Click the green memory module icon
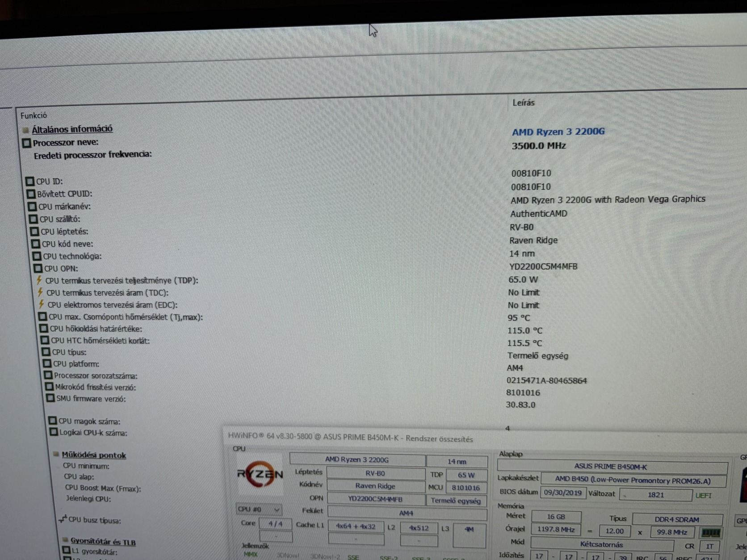The height and width of the screenshot is (560, 747). 710,533
